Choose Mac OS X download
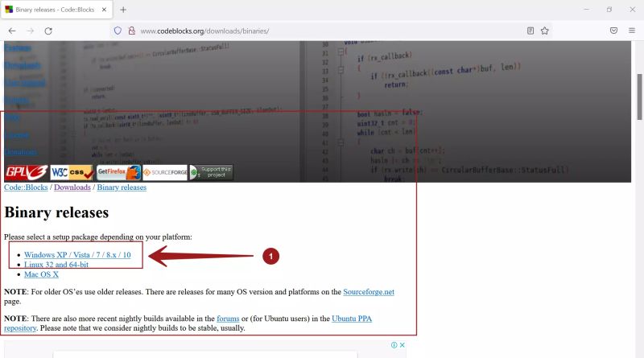 click(x=41, y=274)
